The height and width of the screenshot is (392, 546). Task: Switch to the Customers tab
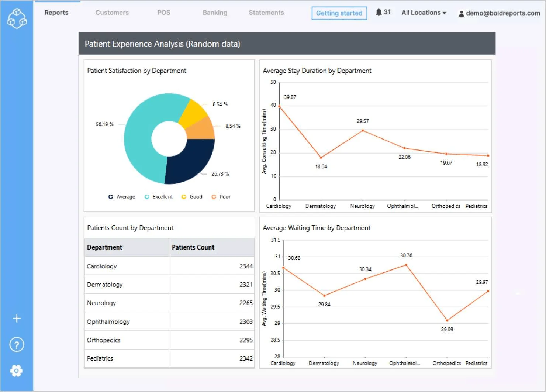[x=112, y=12]
